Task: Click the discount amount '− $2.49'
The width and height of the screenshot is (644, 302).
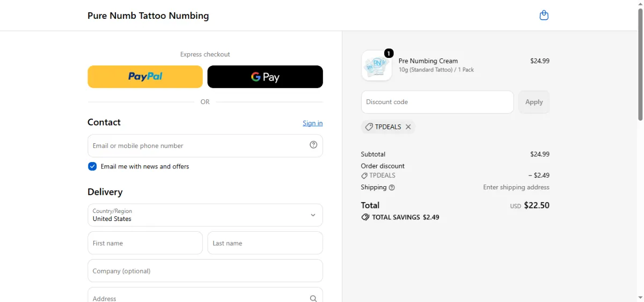Action: tap(539, 175)
